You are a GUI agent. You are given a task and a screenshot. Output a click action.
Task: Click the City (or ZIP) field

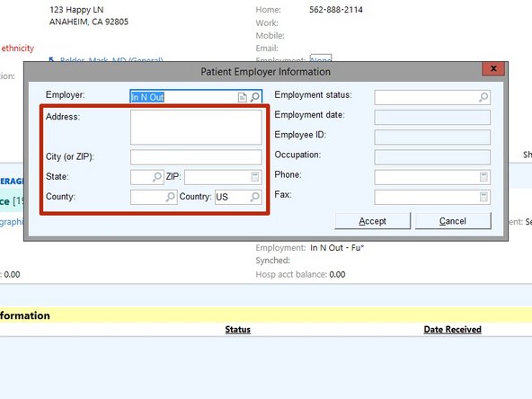point(196,157)
